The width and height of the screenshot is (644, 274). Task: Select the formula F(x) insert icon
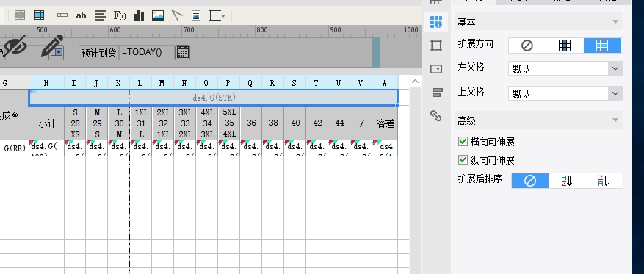pyautogui.click(x=120, y=15)
